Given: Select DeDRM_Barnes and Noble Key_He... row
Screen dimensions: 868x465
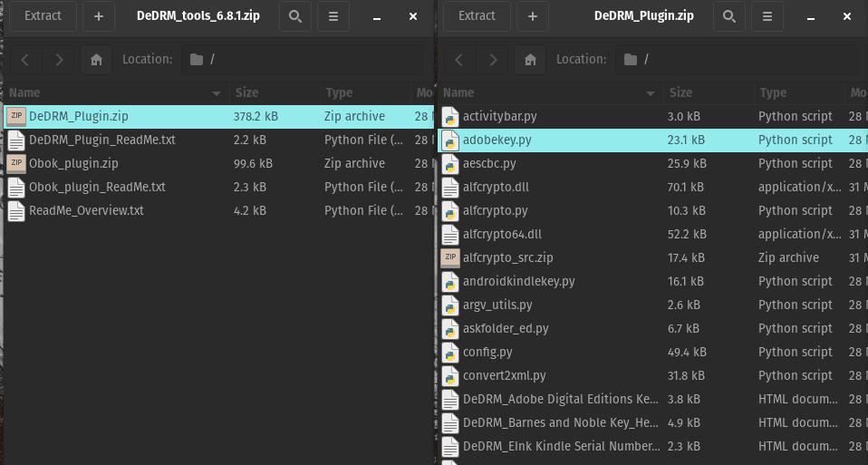Looking at the screenshot, I should tap(653, 423).
